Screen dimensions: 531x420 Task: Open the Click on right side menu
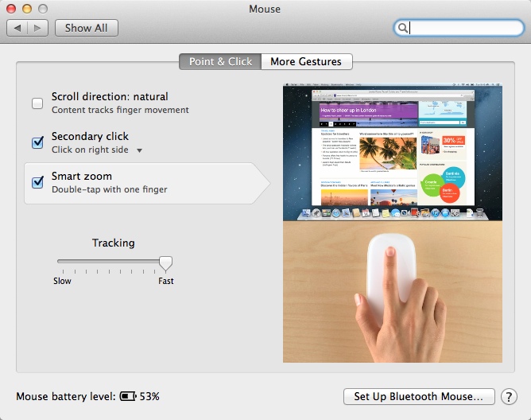(97, 150)
